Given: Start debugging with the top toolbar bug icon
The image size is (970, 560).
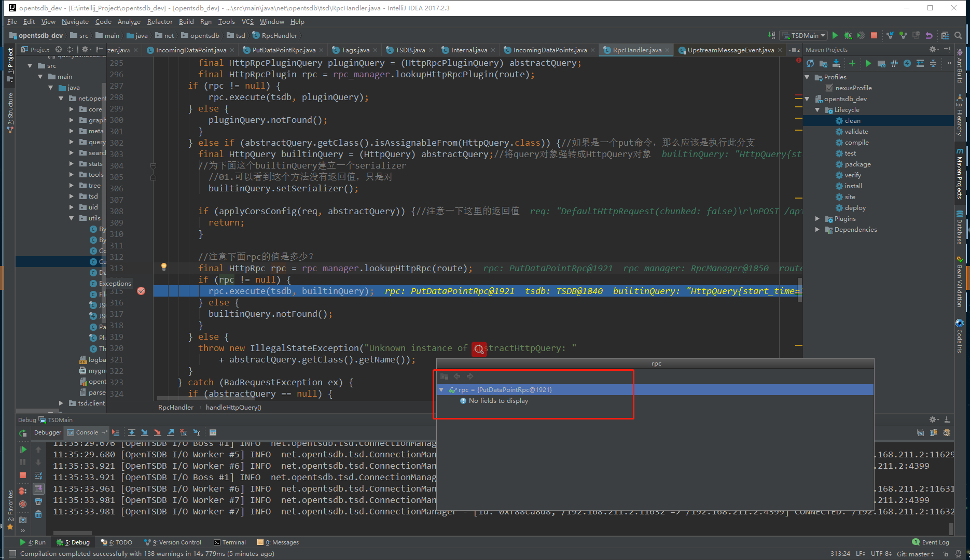Looking at the screenshot, I should pyautogui.click(x=848, y=35).
